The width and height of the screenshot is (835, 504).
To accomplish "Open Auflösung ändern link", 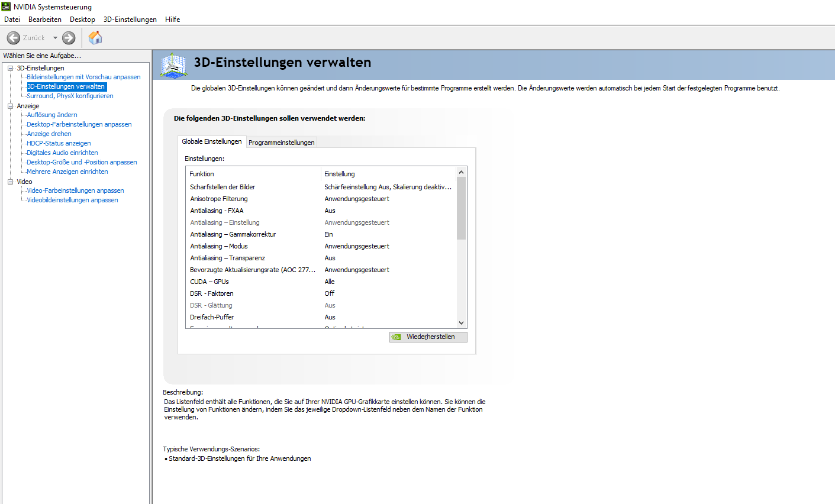I will 52,115.
